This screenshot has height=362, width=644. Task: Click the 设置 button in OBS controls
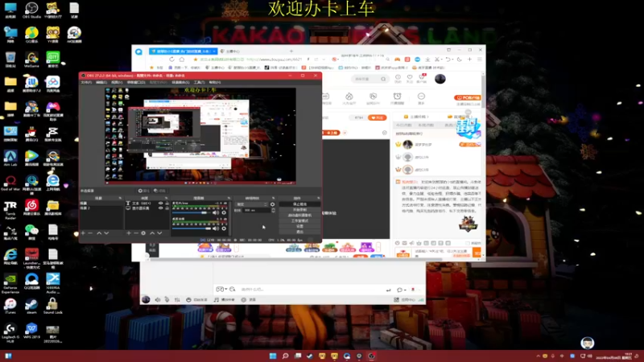[x=299, y=226]
